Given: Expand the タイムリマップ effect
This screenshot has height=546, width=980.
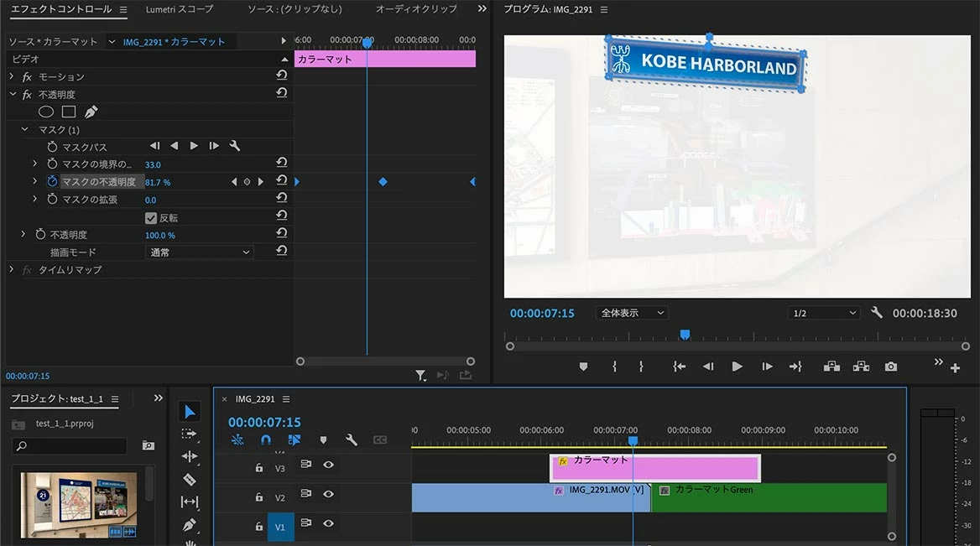Looking at the screenshot, I should (11, 268).
